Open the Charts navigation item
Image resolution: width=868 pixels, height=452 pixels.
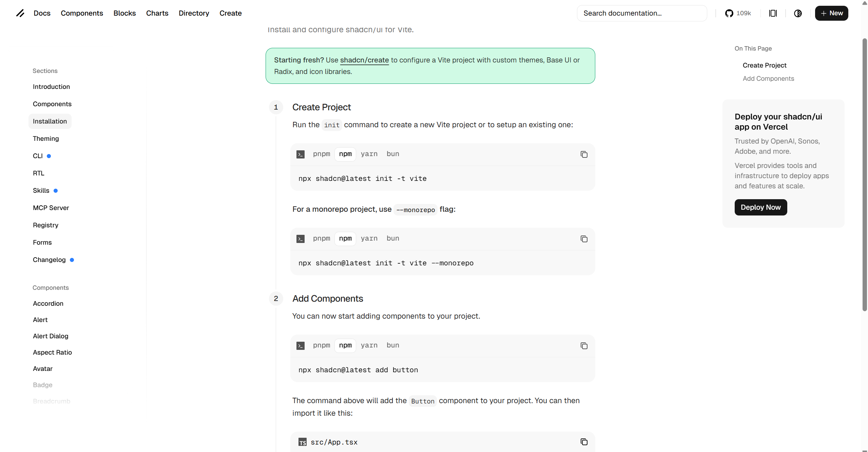tap(157, 13)
